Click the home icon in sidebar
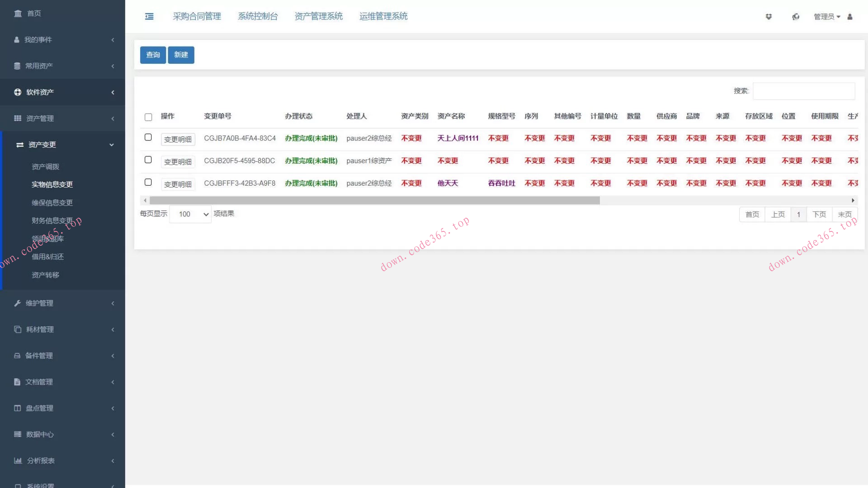Viewport: 868px width, 488px height. point(18,14)
